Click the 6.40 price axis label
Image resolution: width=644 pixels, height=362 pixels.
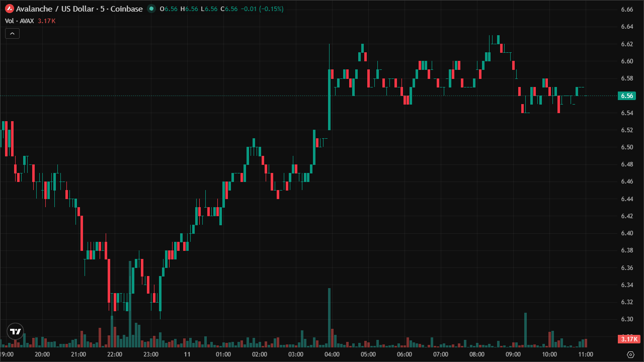click(627, 233)
